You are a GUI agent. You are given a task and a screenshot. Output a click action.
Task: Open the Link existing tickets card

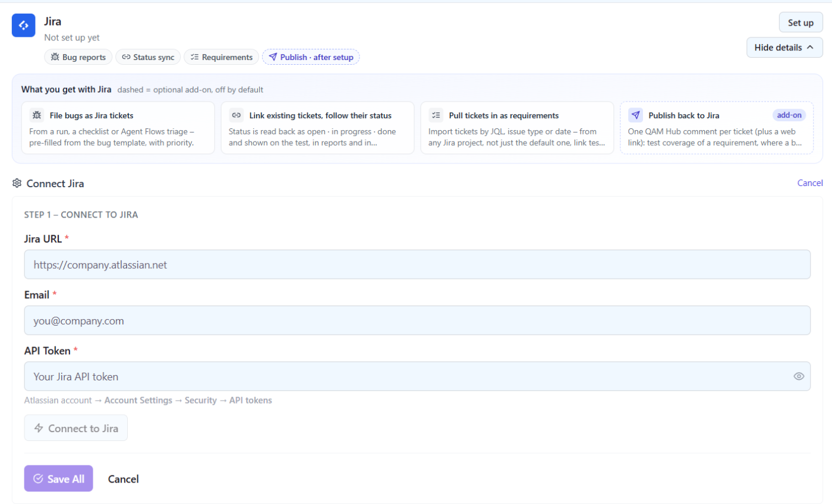(317, 128)
